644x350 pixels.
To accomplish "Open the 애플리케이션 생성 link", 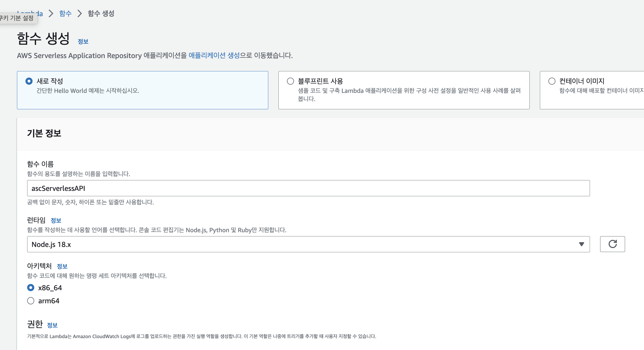I will pos(214,56).
